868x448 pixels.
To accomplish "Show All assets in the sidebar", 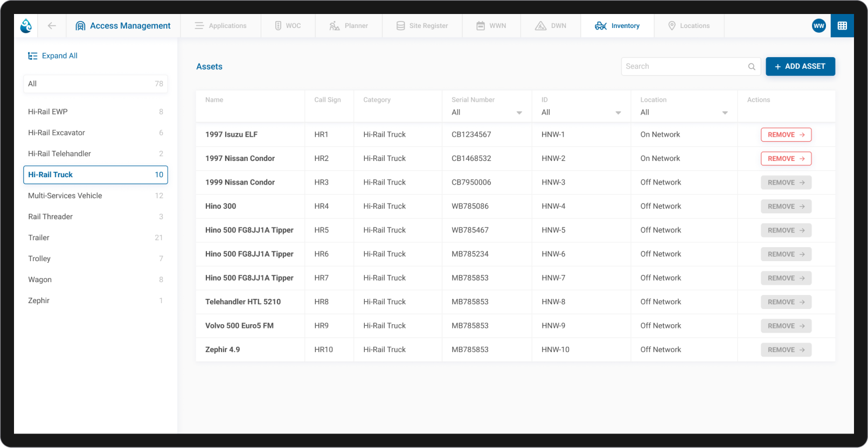I will pyautogui.click(x=95, y=84).
